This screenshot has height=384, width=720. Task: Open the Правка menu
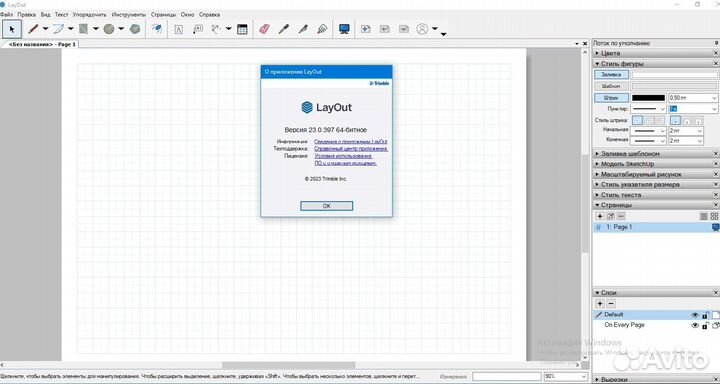pos(27,15)
